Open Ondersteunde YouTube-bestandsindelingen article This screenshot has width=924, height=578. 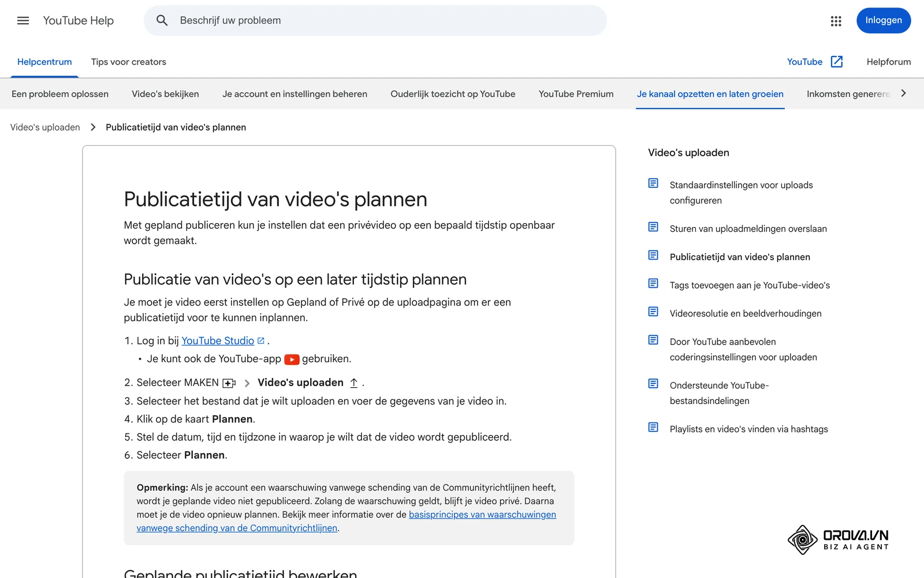719,393
